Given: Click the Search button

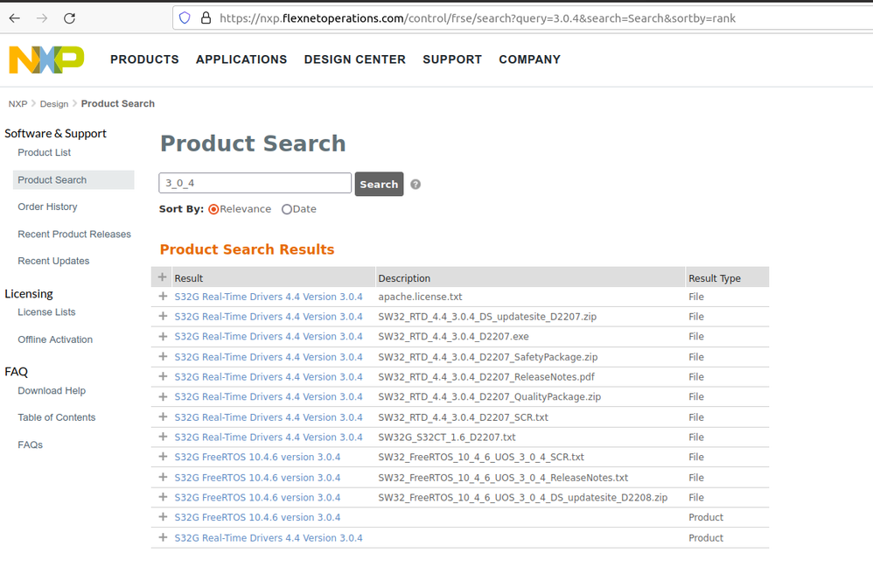Looking at the screenshot, I should pos(379,184).
